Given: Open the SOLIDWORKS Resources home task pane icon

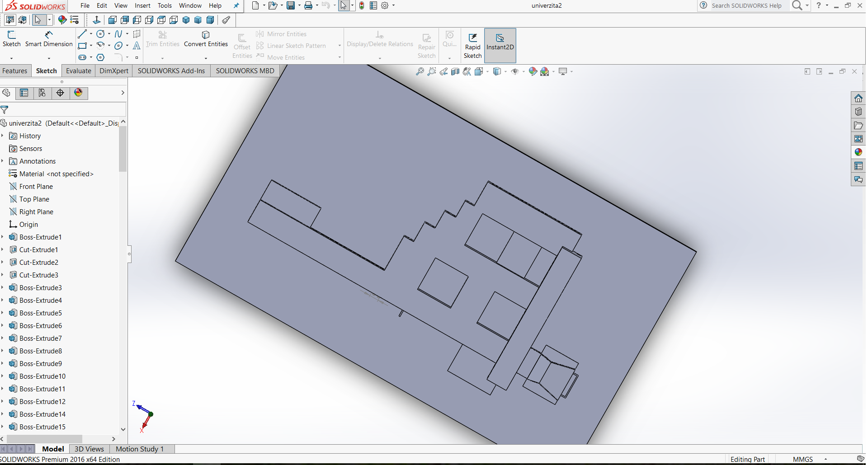Looking at the screenshot, I should coord(858,98).
